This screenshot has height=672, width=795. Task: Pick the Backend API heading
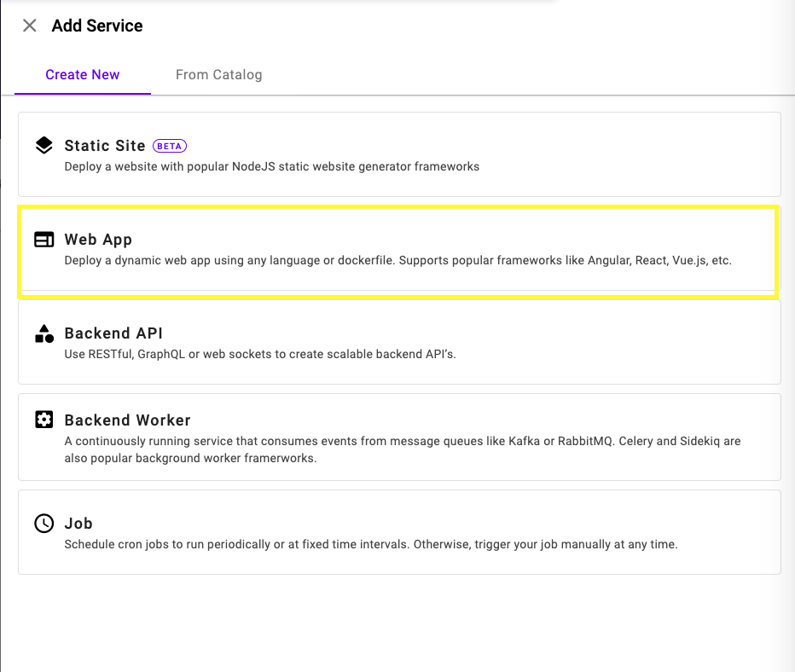(x=113, y=333)
